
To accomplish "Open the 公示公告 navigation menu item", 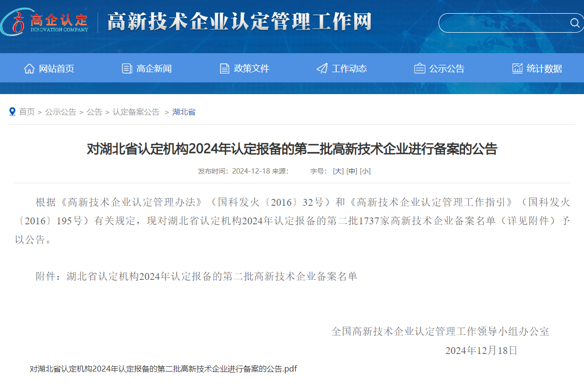I will (x=446, y=68).
